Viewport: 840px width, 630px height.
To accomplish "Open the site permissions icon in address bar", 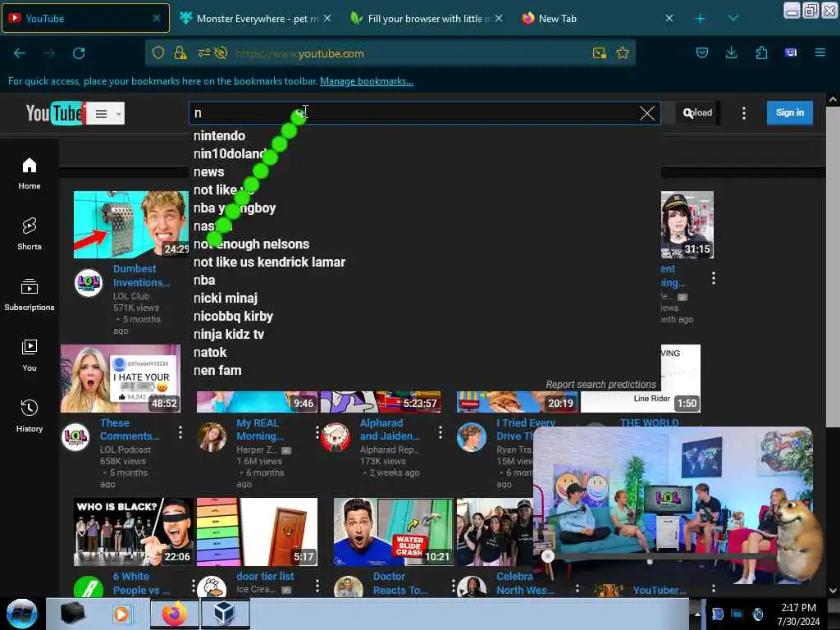I will click(x=204, y=53).
